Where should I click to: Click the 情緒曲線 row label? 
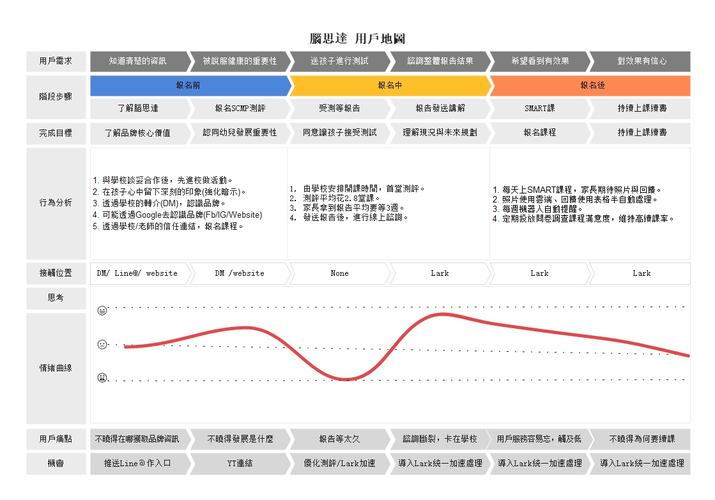(x=56, y=368)
